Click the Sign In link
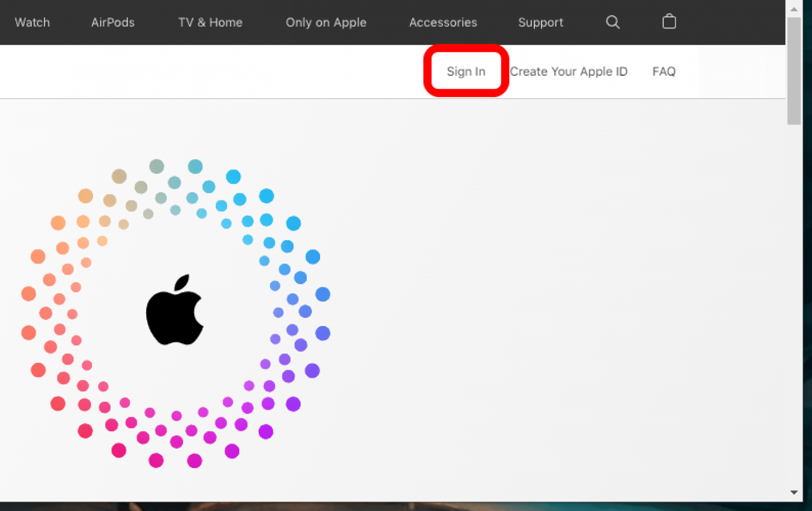812x511 pixels. 466,71
